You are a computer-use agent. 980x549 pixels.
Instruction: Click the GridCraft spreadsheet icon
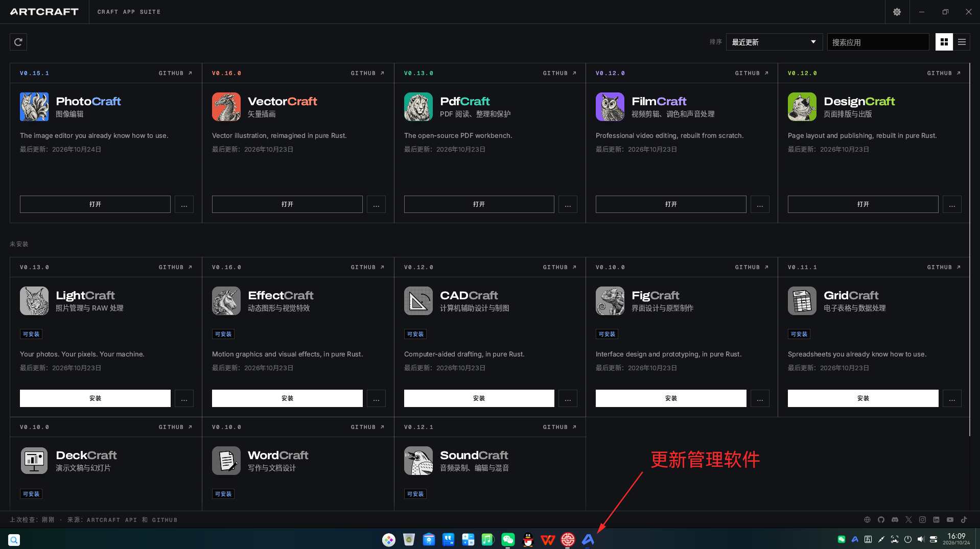pos(802,301)
